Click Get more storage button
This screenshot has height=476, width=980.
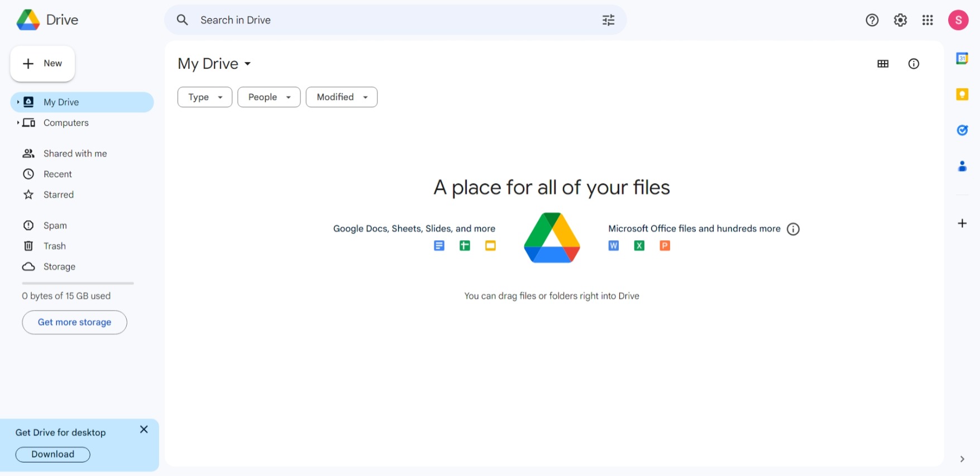(x=74, y=322)
